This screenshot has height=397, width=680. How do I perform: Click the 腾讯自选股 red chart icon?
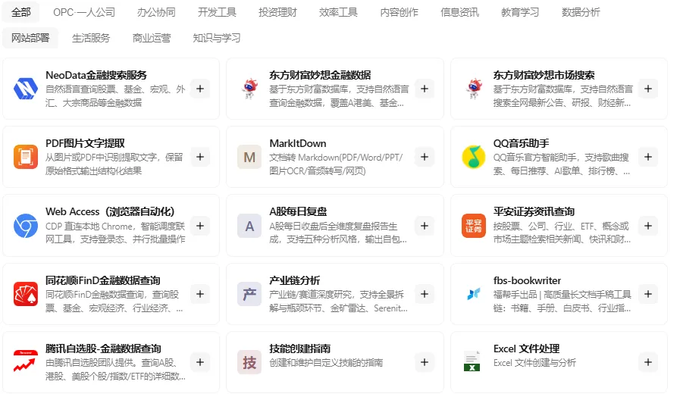pos(25,361)
